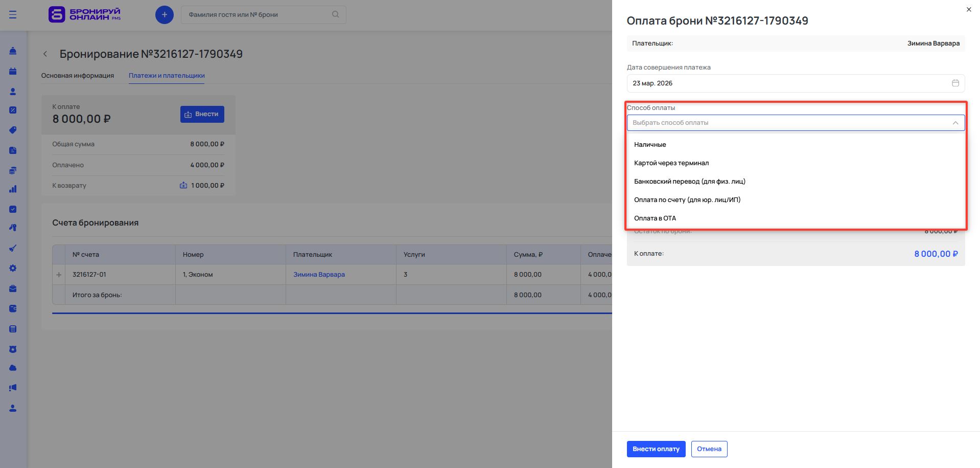Switch to 'Основная информация' tab

pos(78,76)
